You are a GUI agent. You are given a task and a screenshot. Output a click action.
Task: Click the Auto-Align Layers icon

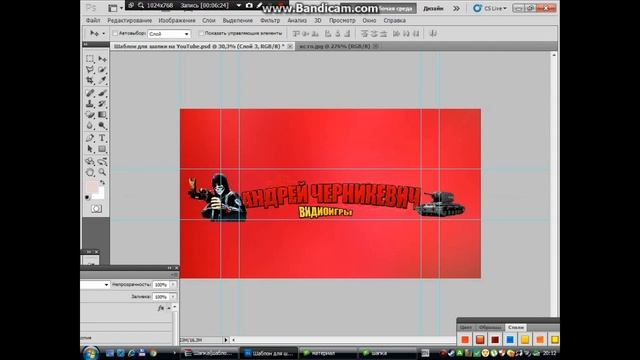pyautogui.click(x=433, y=34)
